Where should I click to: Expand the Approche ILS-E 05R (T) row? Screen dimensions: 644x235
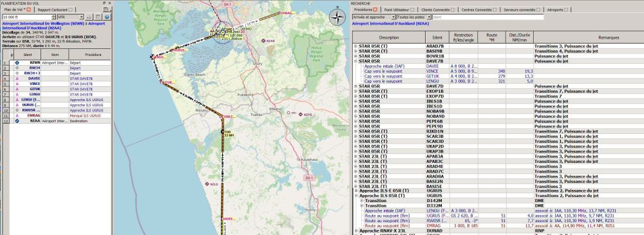[355, 191]
